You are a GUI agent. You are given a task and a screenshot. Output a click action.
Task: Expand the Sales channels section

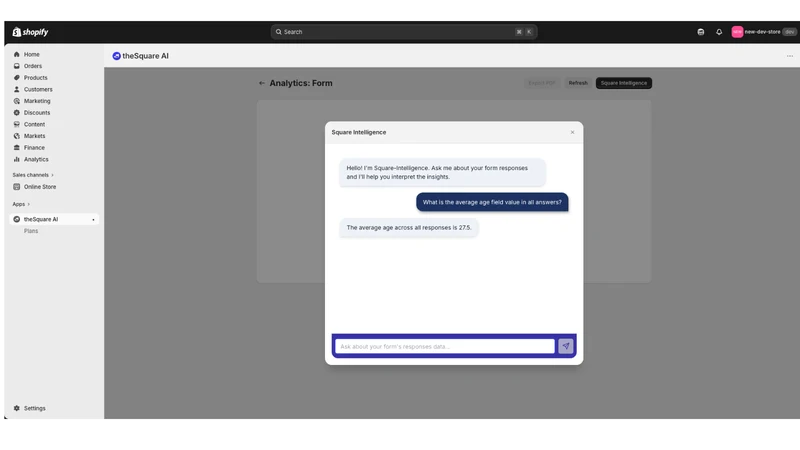tap(33, 175)
